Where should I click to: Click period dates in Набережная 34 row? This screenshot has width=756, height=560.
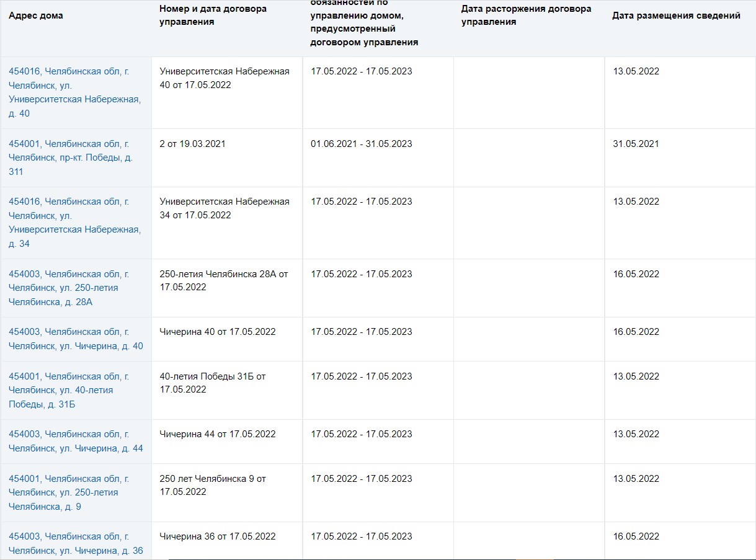click(362, 202)
